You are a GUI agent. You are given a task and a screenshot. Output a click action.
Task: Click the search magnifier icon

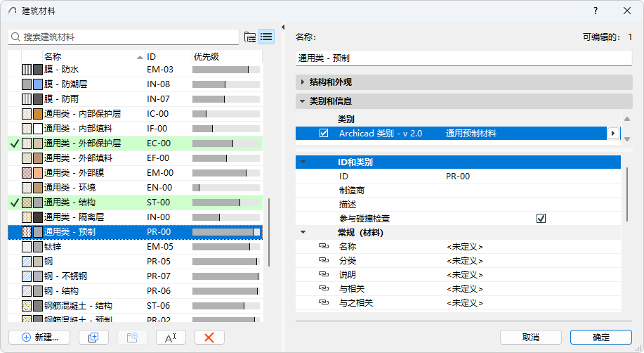click(x=15, y=37)
